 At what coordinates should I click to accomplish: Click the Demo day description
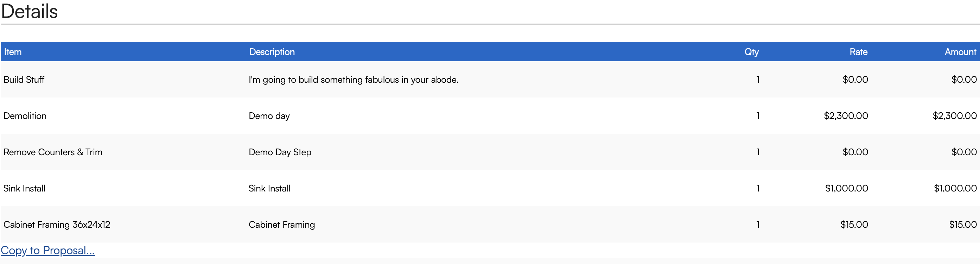269,116
